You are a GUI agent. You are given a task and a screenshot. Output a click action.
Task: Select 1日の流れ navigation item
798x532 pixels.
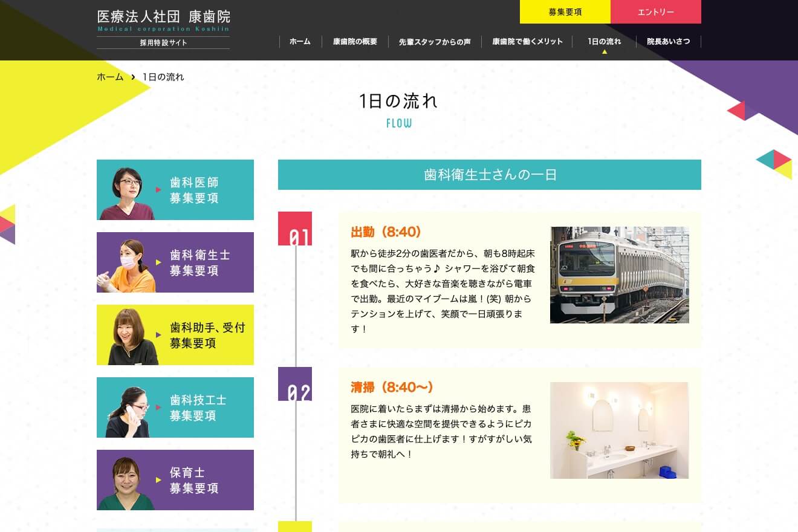(604, 42)
